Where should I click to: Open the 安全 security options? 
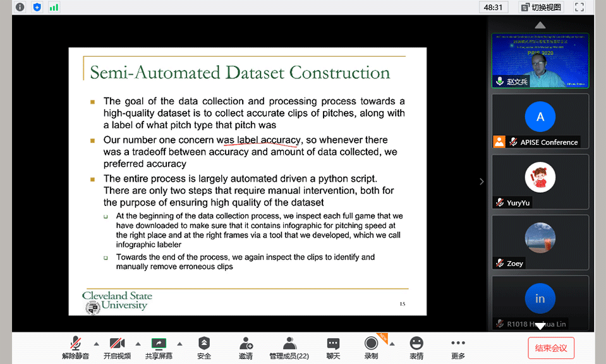click(204, 348)
